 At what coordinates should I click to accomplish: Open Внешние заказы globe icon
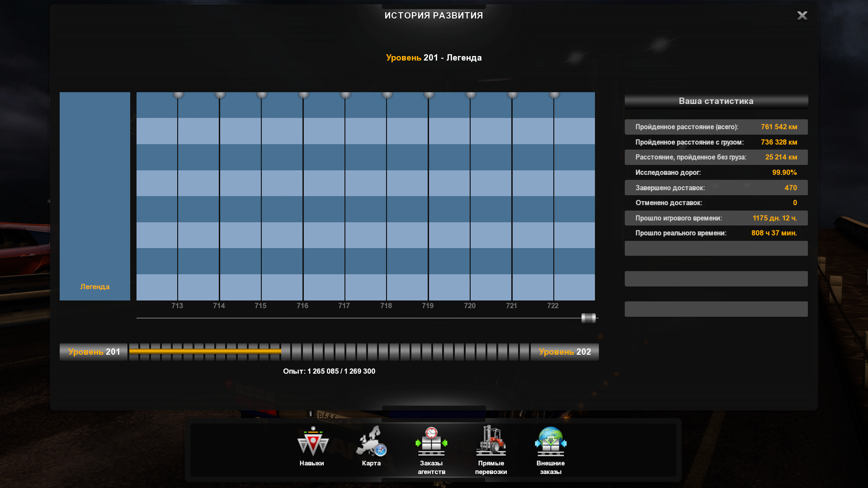point(551,441)
